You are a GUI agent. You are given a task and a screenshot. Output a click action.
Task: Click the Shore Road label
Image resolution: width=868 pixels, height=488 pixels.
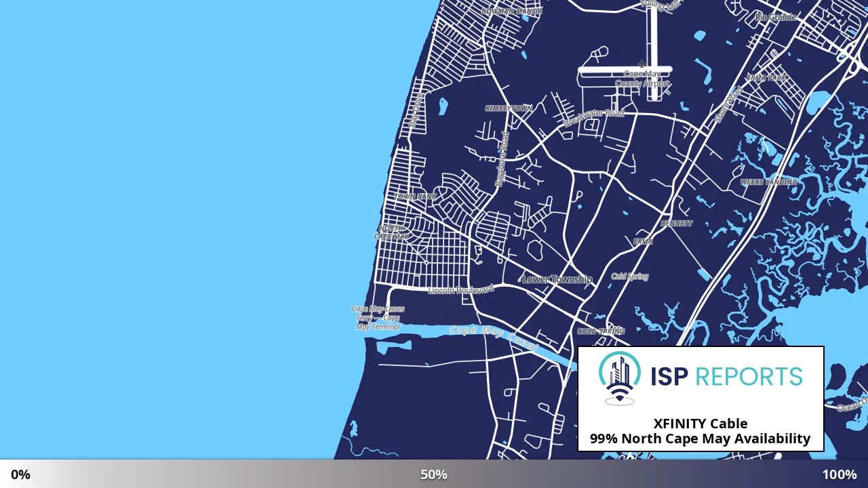tap(729, 105)
